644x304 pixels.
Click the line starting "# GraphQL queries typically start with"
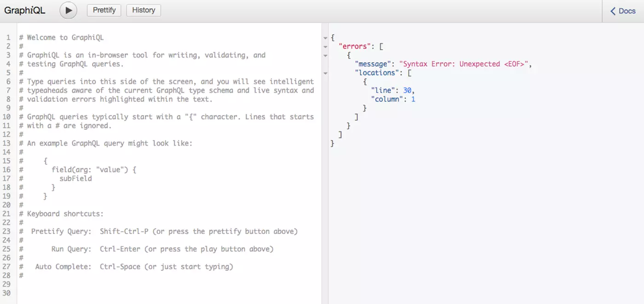167,117
